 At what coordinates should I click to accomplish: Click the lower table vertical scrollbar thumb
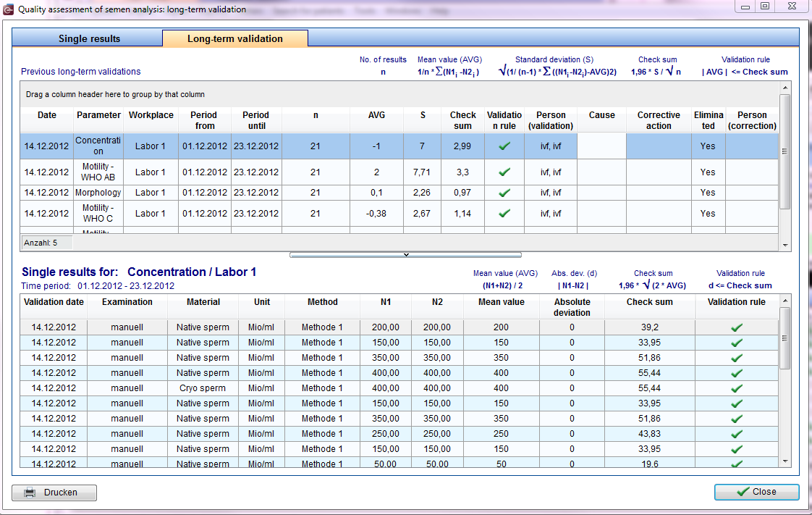pyautogui.click(x=785, y=338)
